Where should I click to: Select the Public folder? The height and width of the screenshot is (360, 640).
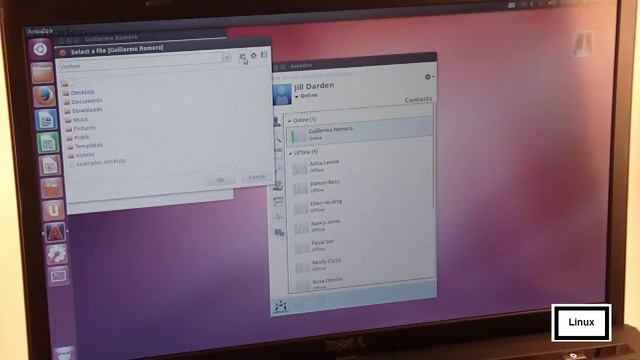[x=79, y=138]
